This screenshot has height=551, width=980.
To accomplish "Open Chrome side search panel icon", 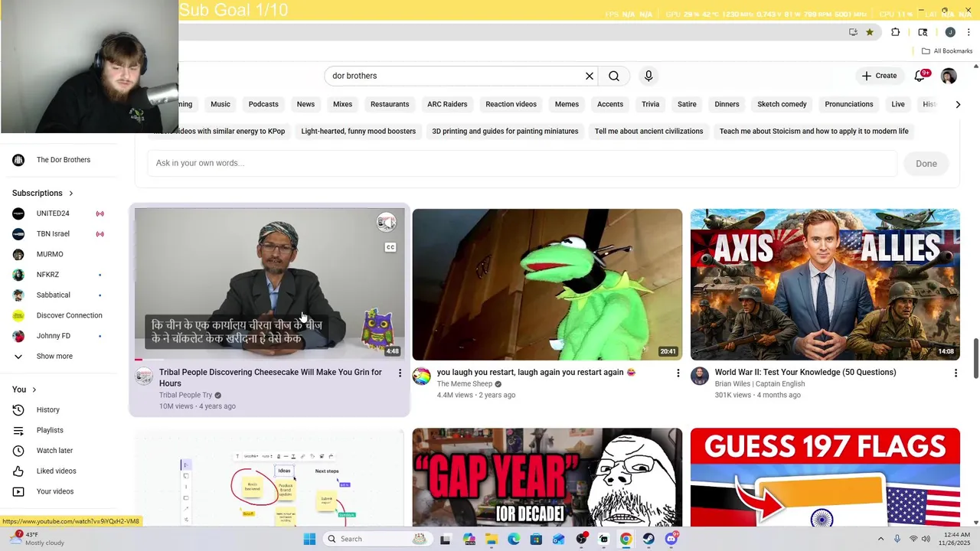I will coord(923,32).
